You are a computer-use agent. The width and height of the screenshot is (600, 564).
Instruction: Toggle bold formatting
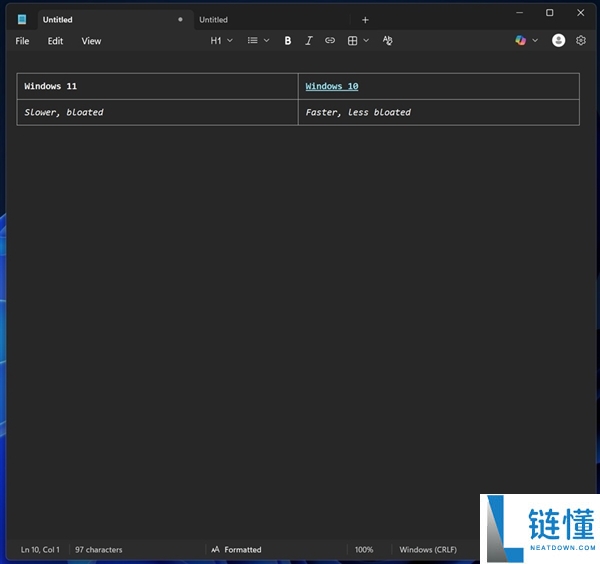(x=288, y=41)
